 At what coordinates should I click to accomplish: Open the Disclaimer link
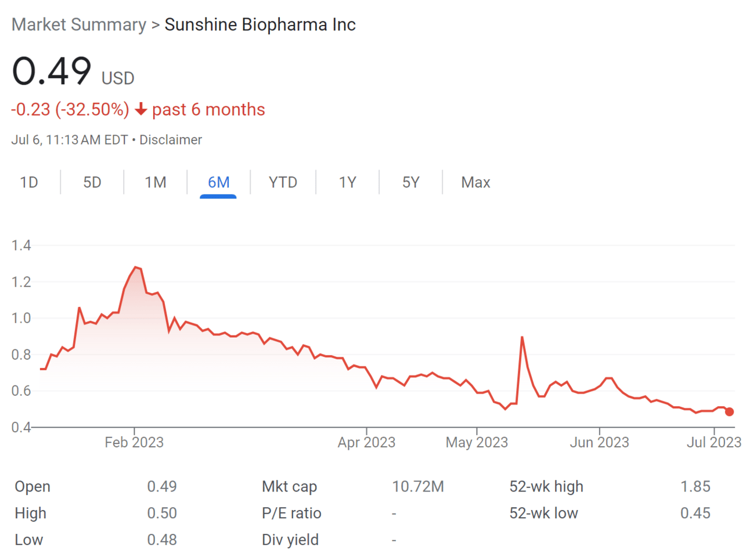[x=171, y=140]
